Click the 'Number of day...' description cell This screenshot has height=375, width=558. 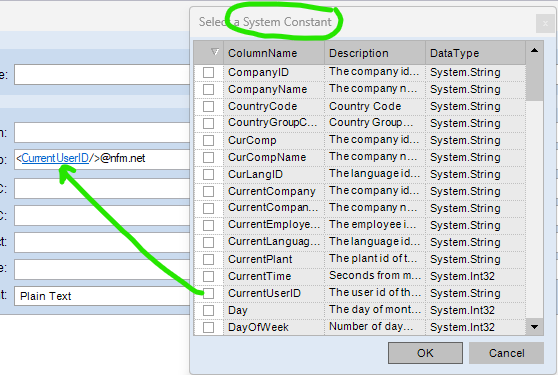tap(375, 327)
